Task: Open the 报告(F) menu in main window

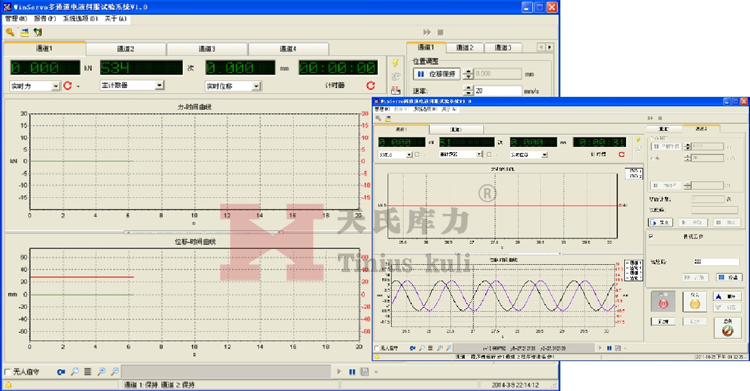Action: 45,19
